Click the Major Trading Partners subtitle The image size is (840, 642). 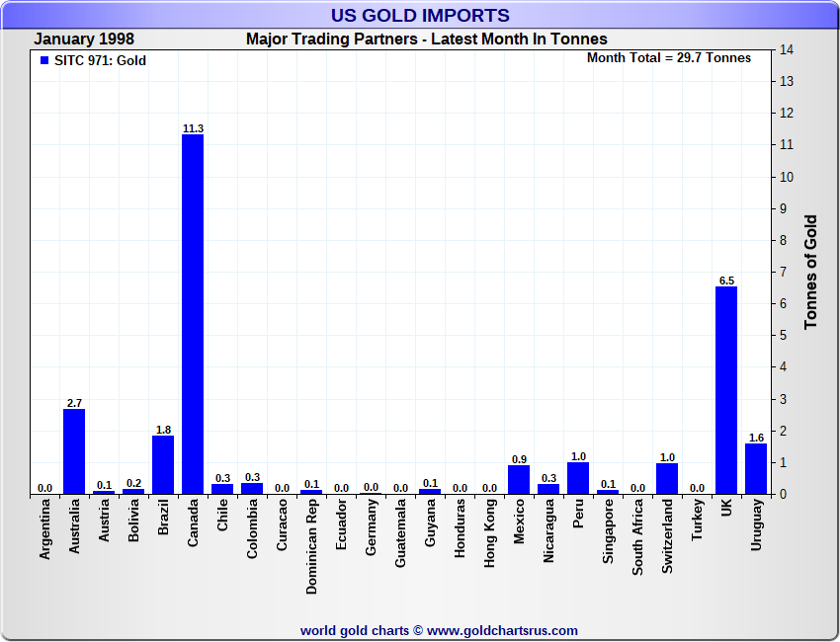[426, 40]
